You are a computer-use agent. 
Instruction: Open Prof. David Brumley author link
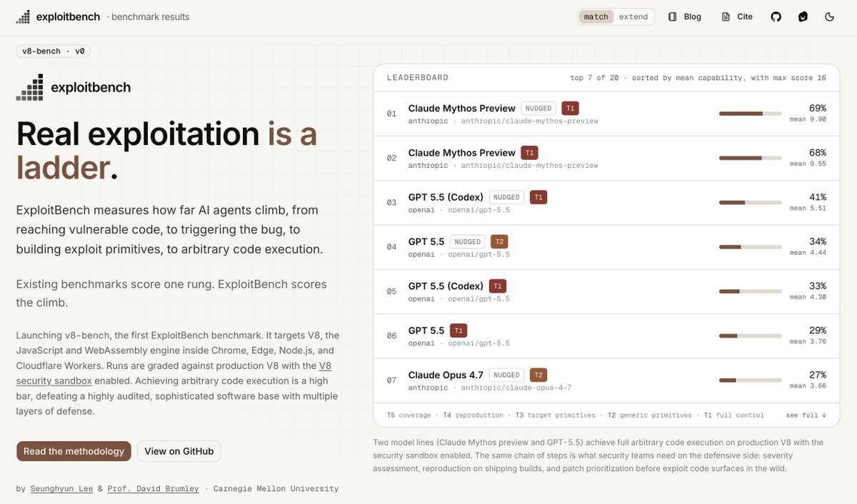click(153, 489)
